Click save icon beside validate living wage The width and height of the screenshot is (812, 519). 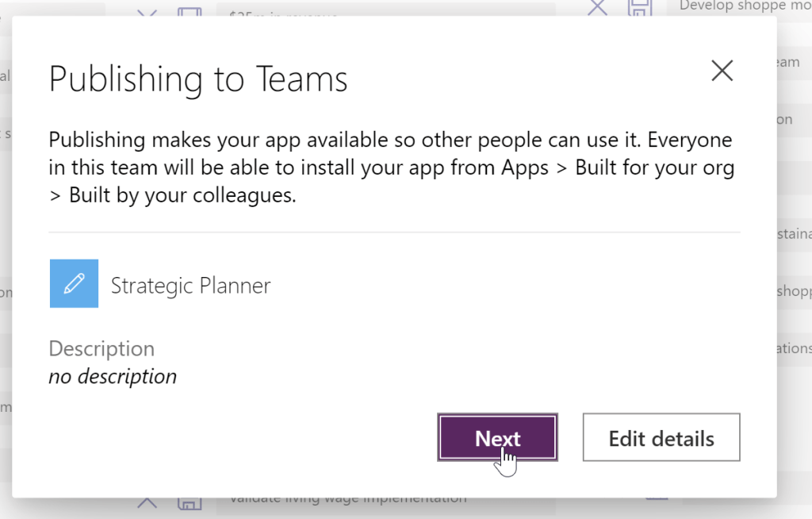click(190, 504)
